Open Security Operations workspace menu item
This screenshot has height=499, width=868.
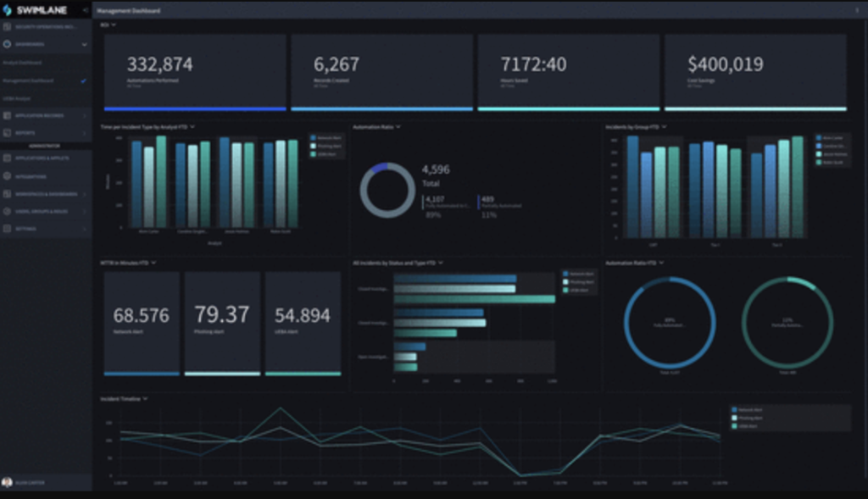tap(46, 26)
